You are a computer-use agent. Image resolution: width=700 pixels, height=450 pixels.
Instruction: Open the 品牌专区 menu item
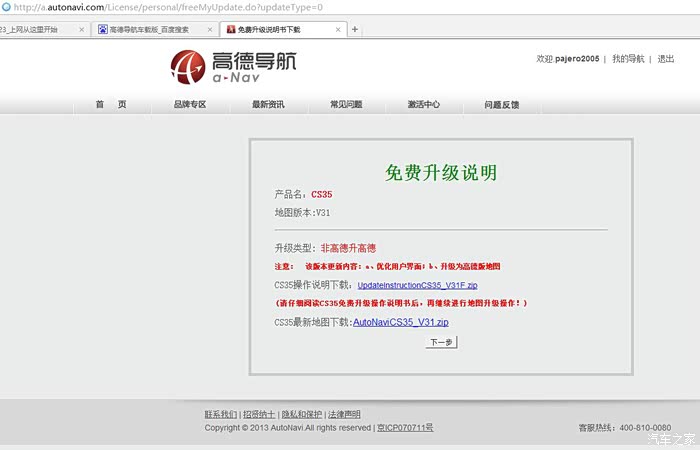190,104
